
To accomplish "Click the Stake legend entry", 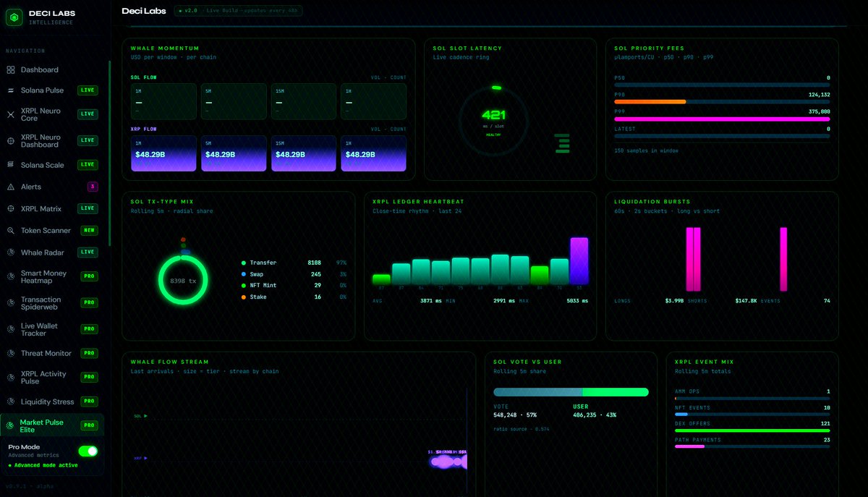I will [294, 297].
